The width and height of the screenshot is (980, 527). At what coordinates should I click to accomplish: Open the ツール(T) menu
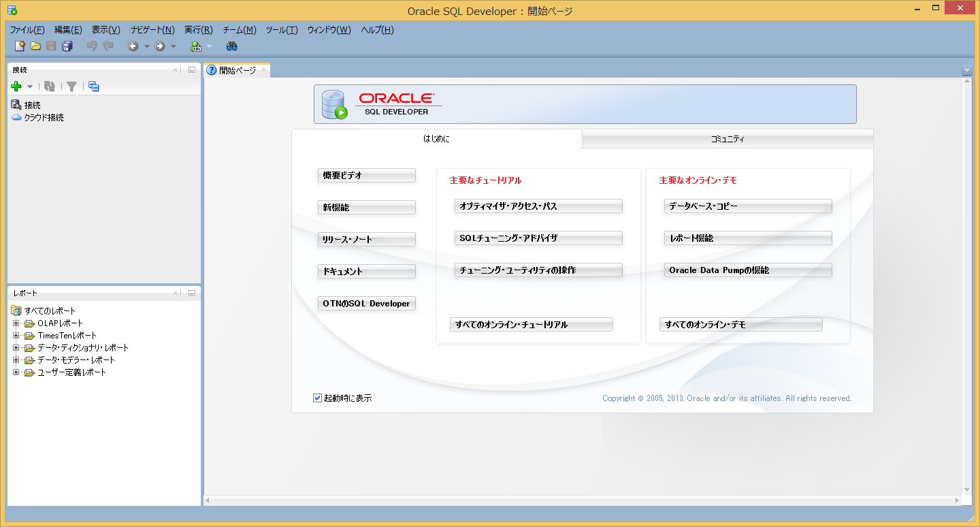click(x=282, y=30)
